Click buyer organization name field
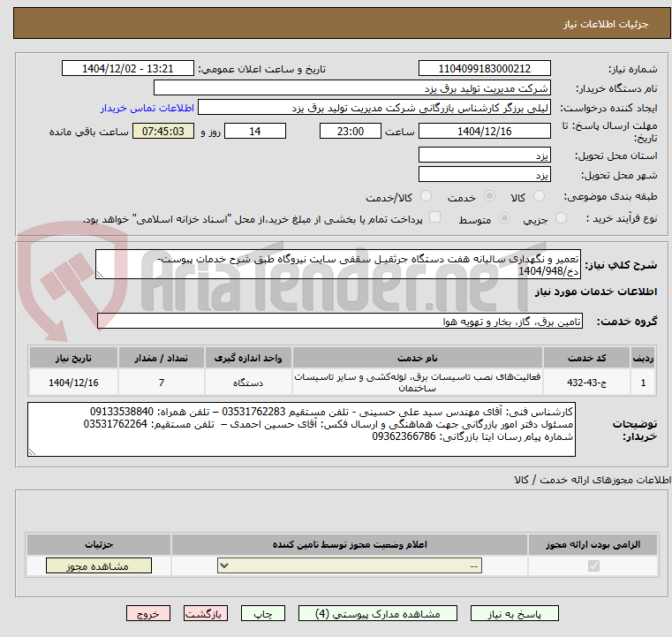Image resolution: width=672 pixels, height=637 pixels. coord(351,87)
